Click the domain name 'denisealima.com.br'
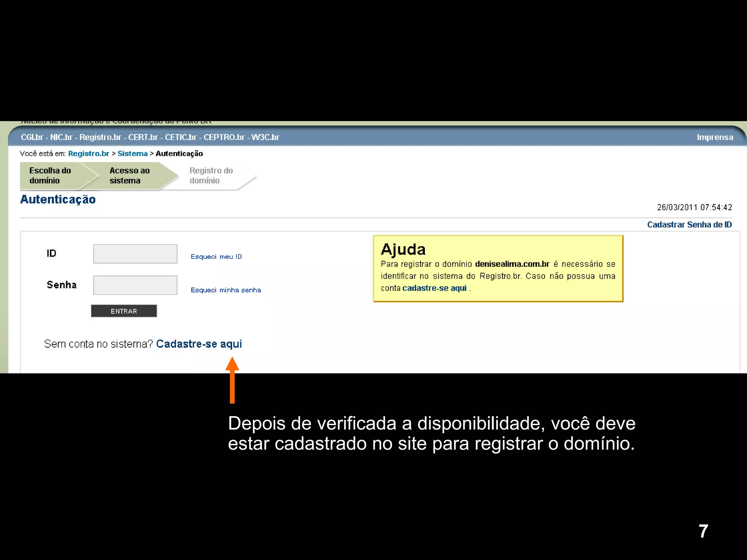Screen dimensions: 747x560 pos(512,264)
